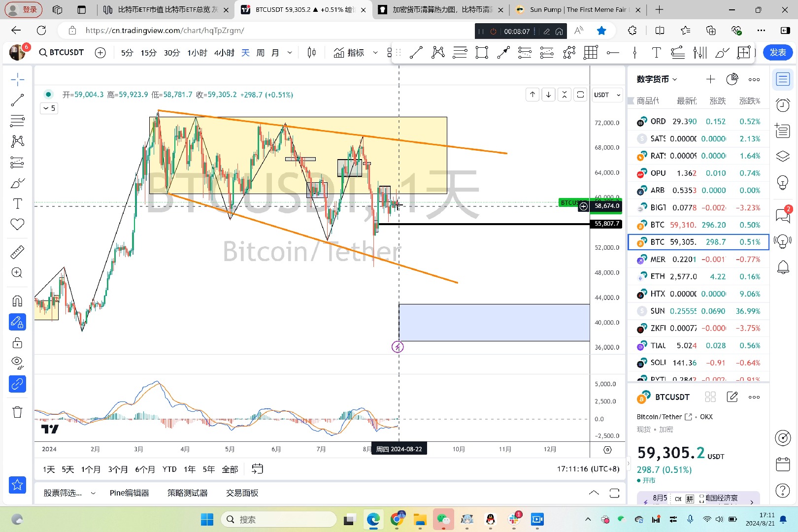Select the crosshair cursor tool
798x532 pixels.
17,79
